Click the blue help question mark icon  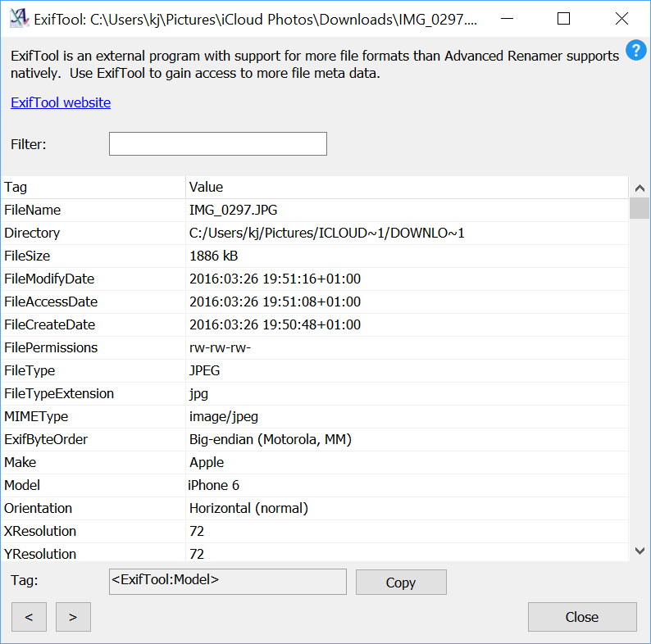pyautogui.click(x=635, y=51)
